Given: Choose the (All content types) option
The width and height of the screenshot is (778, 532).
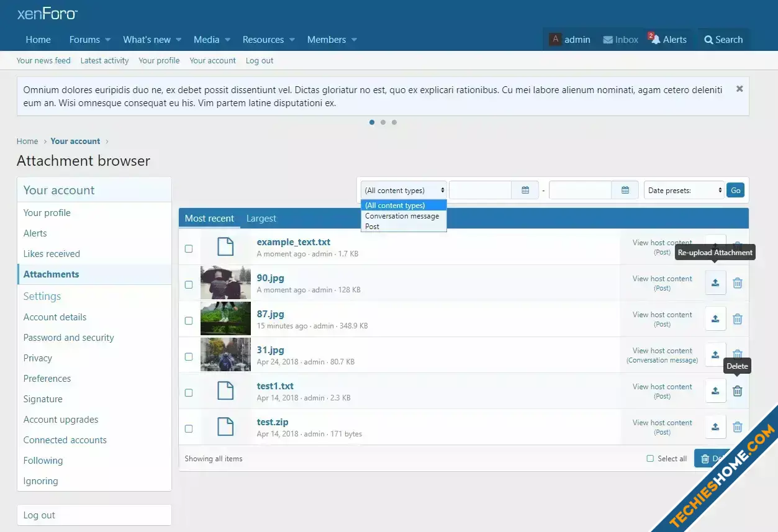Looking at the screenshot, I should pos(404,205).
